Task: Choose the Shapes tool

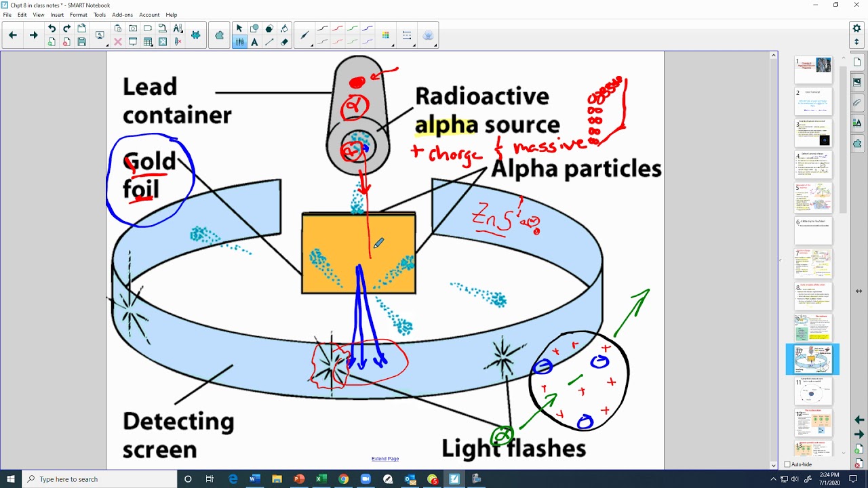Action: (254, 28)
